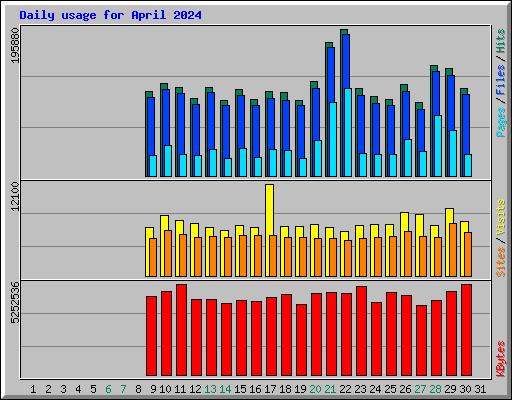Click the Files legend label
This screenshot has height=400, width=512.
click(x=501, y=80)
